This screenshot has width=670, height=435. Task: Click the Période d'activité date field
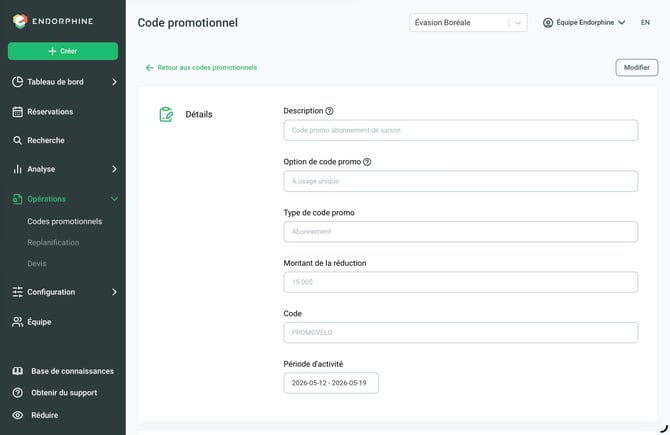pos(331,383)
